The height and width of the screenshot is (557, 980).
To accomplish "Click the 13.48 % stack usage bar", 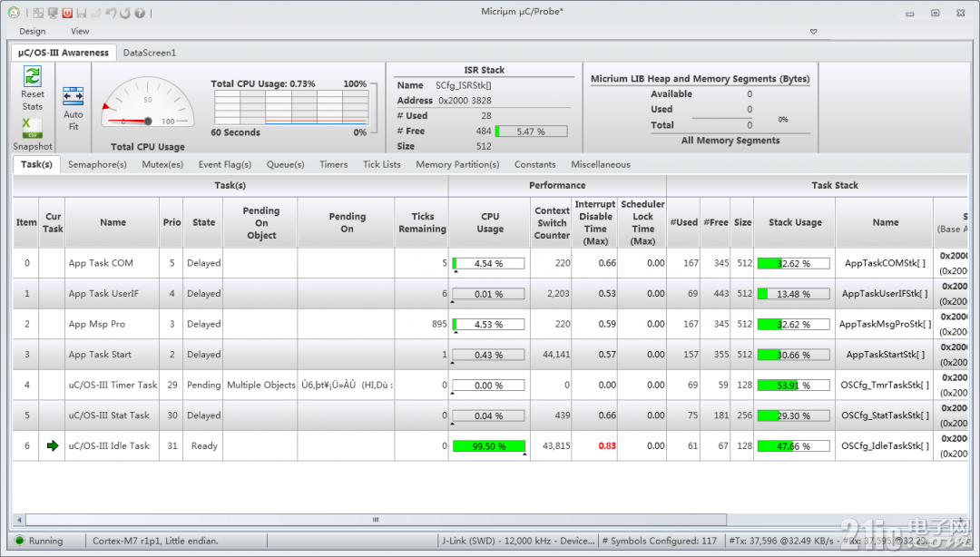I will pos(794,294).
